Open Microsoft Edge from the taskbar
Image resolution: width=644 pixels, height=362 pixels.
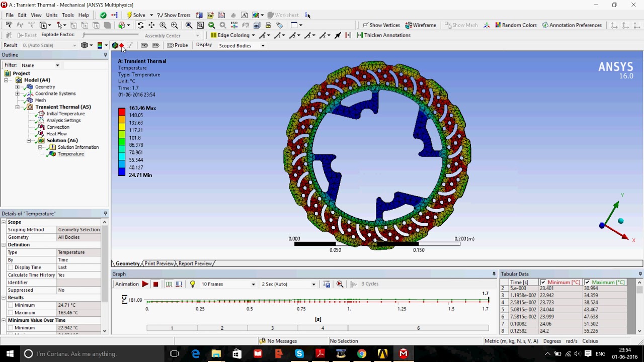(195, 354)
